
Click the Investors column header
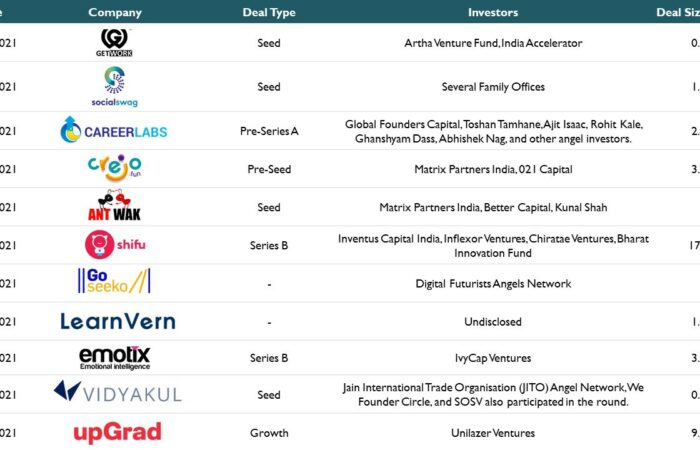pos(493,12)
